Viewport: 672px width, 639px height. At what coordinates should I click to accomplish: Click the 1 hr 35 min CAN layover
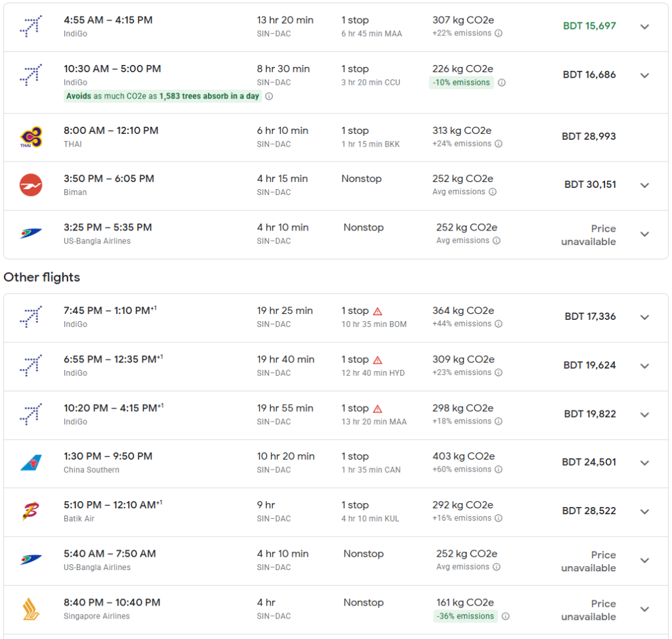click(371, 470)
